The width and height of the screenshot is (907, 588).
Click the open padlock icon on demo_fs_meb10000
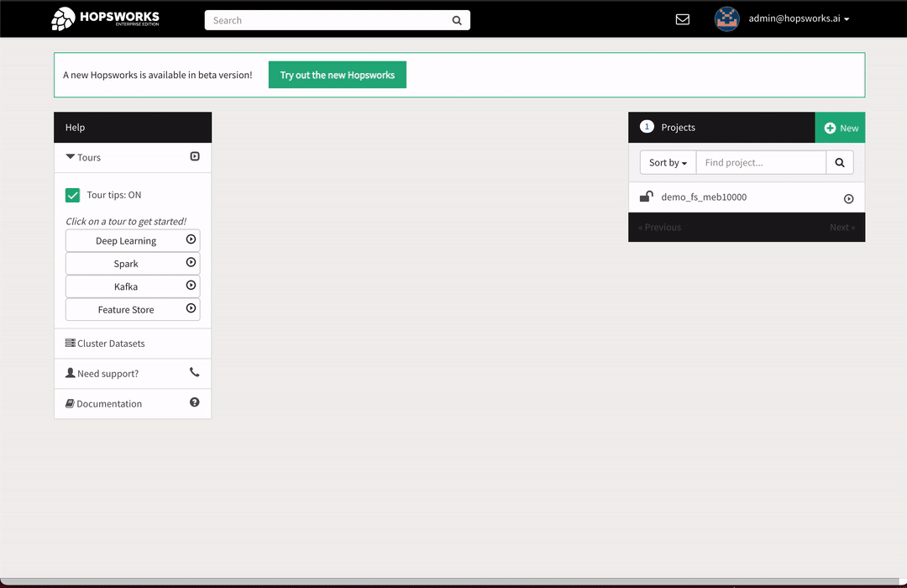pos(646,197)
